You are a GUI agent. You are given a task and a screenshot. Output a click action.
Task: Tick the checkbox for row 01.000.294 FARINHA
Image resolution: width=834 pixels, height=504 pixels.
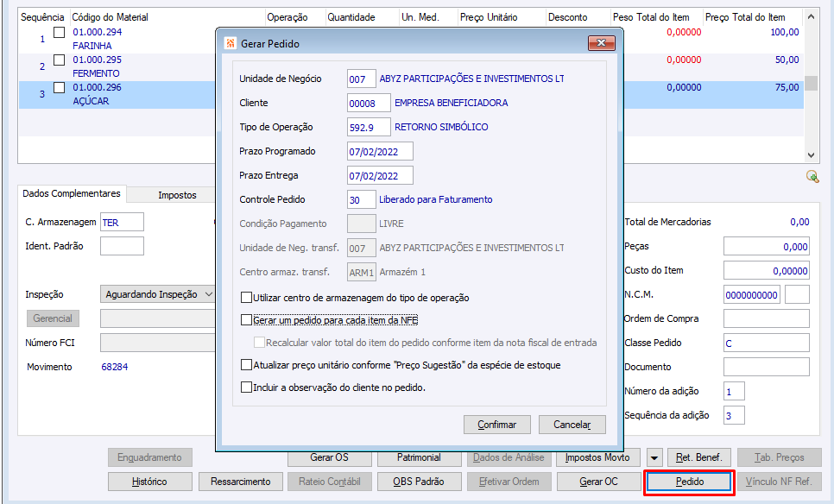60,32
